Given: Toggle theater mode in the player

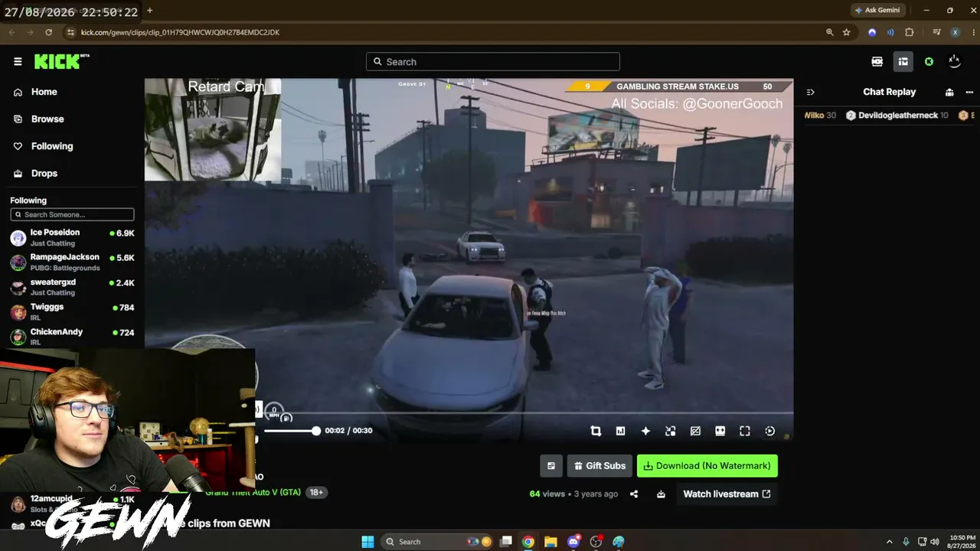Looking at the screenshot, I should point(720,431).
